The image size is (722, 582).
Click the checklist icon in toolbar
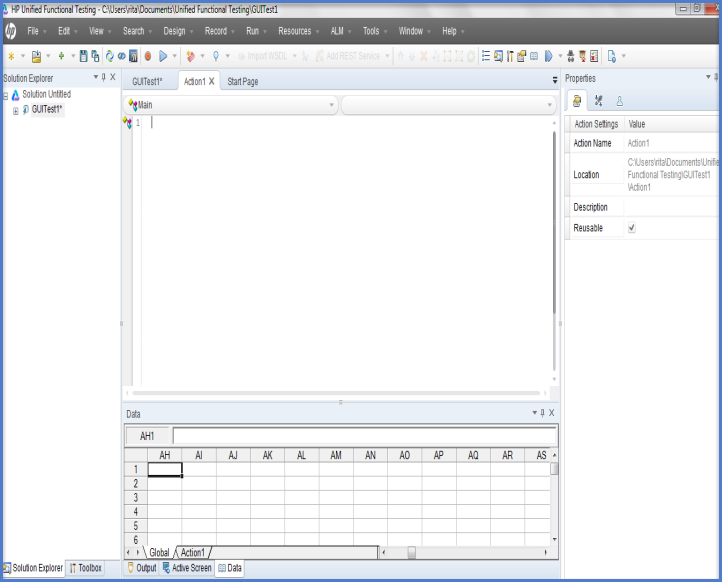pos(594,56)
